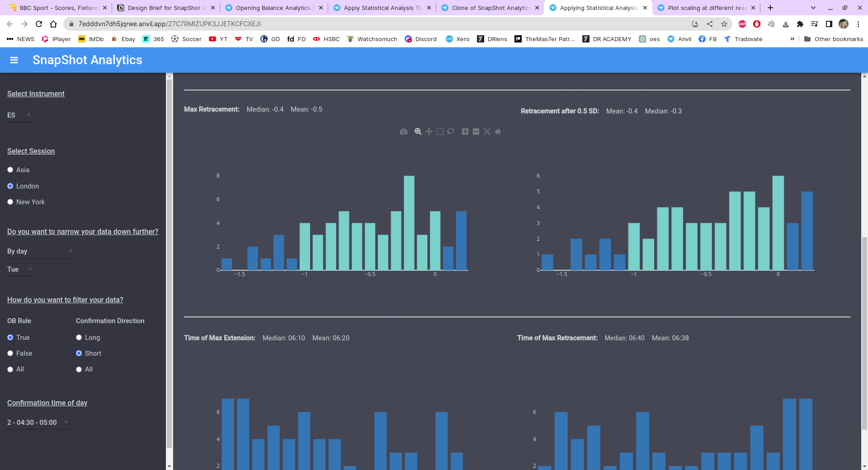Click the share page icon
This screenshot has width=868, height=470.
point(710,24)
